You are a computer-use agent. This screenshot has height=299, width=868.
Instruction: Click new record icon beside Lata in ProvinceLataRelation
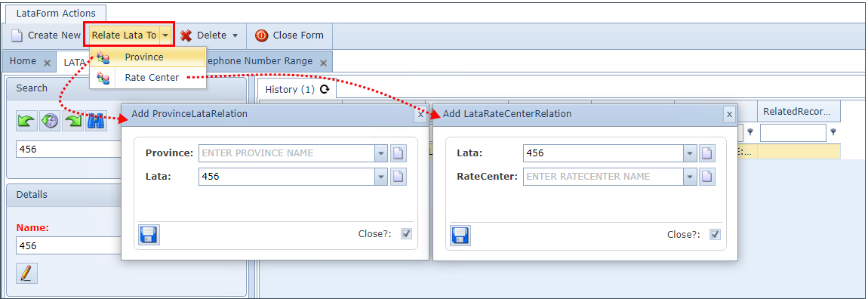(399, 177)
